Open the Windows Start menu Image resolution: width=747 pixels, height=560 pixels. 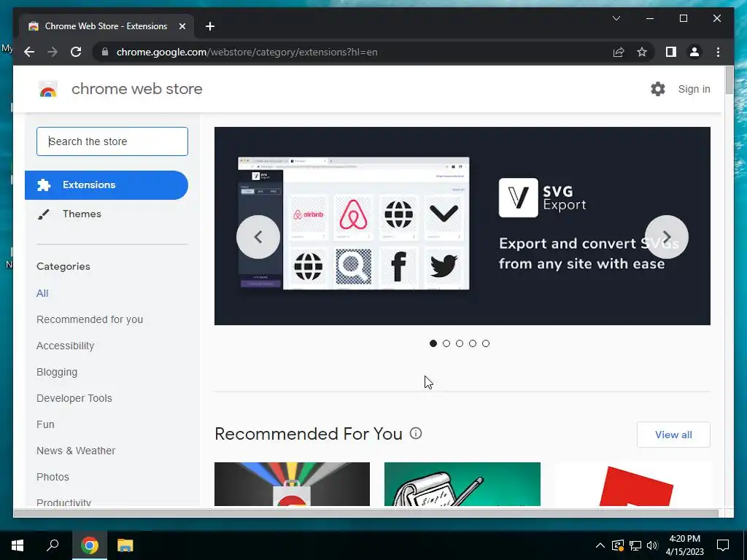click(18, 545)
